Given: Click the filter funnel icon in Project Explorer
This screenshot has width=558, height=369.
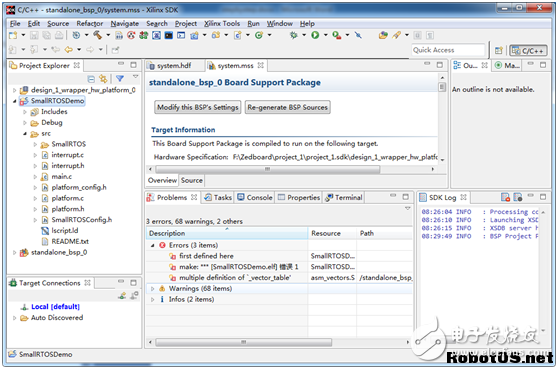Looking at the screenshot, I should point(120,78).
